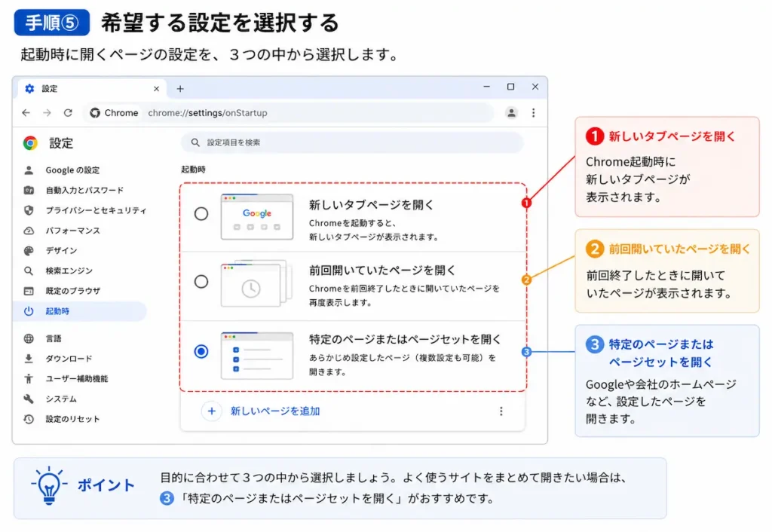The image size is (772, 532).
Task: Click the power icon for 起動時
Action: (29, 311)
